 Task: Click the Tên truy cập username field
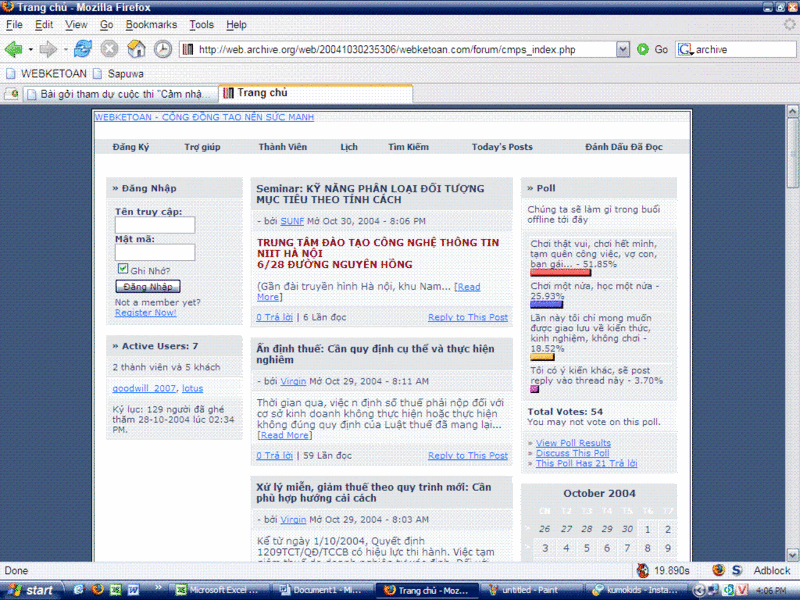[155, 226]
